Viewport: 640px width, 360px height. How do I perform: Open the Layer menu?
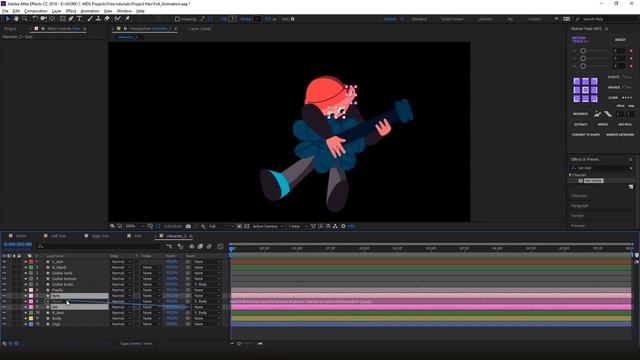pos(56,11)
